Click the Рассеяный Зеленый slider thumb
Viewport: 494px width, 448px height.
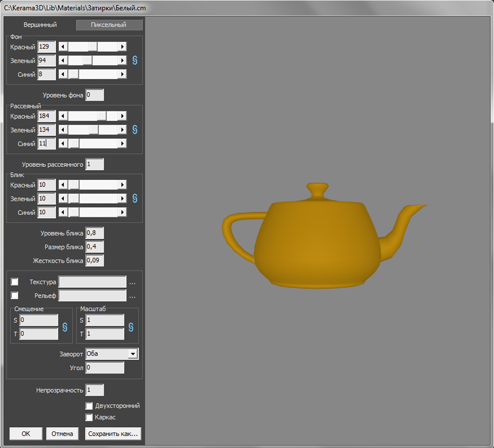tap(94, 129)
